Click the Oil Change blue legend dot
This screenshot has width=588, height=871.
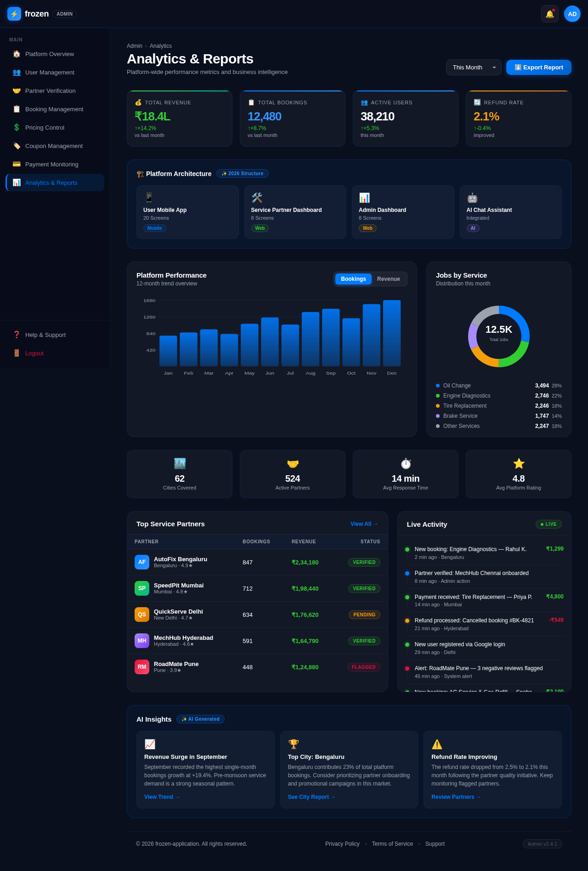click(x=438, y=386)
